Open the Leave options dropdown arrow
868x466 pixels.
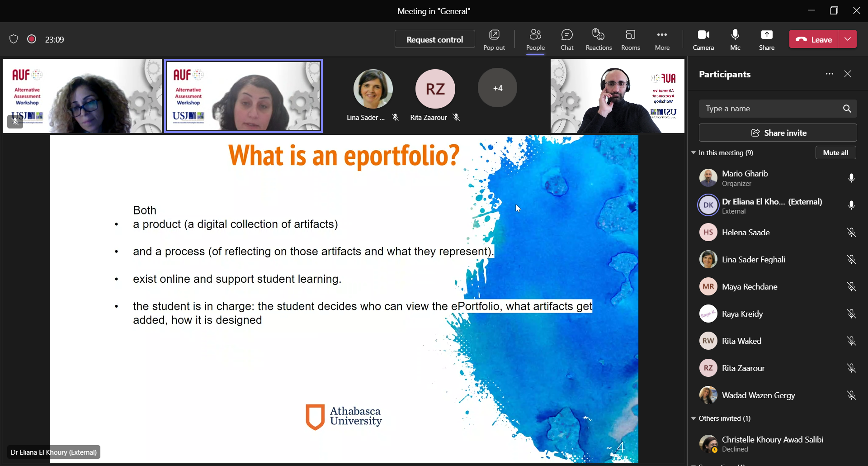click(848, 39)
